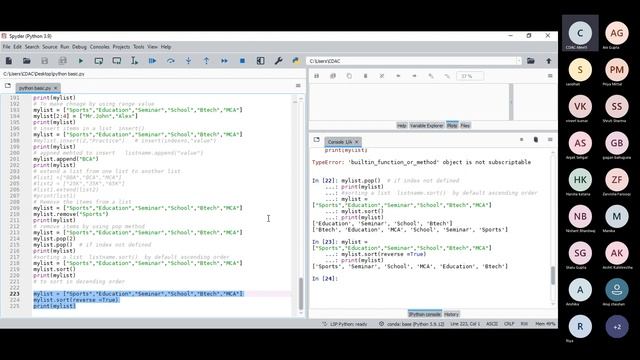The height and width of the screenshot is (360, 640).
Task: Open the Consoles menu
Action: tap(100, 47)
